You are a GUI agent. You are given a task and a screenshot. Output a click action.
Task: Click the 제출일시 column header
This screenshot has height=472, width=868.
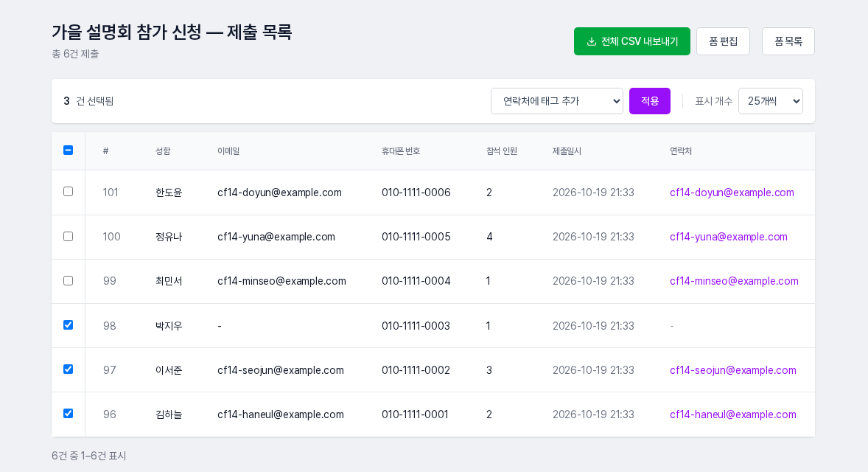coord(567,150)
